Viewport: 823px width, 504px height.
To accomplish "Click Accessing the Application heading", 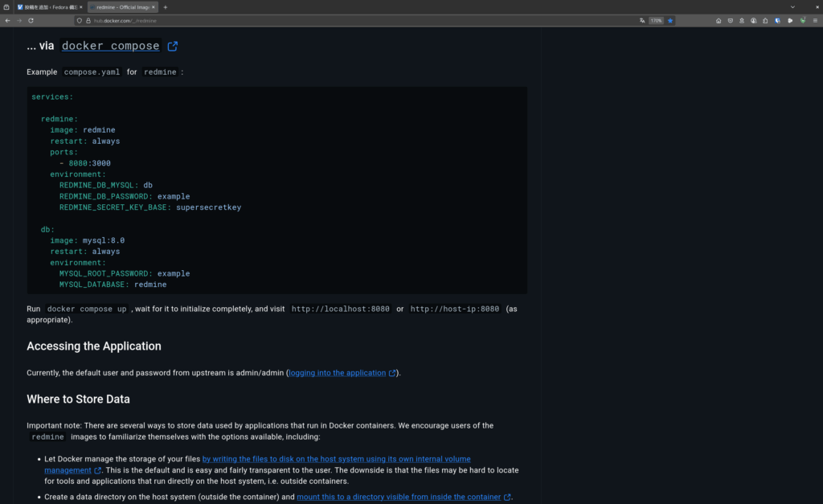I will click(94, 346).
